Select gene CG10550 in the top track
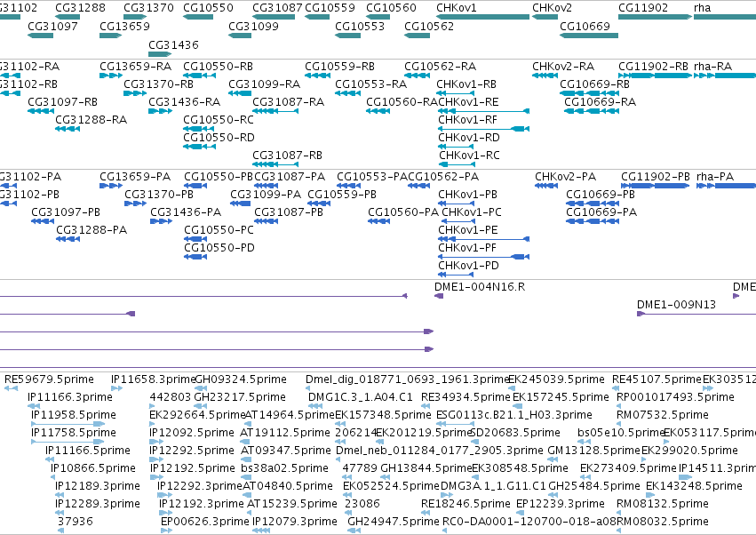756x535 pixels. [x=208, y=8]
